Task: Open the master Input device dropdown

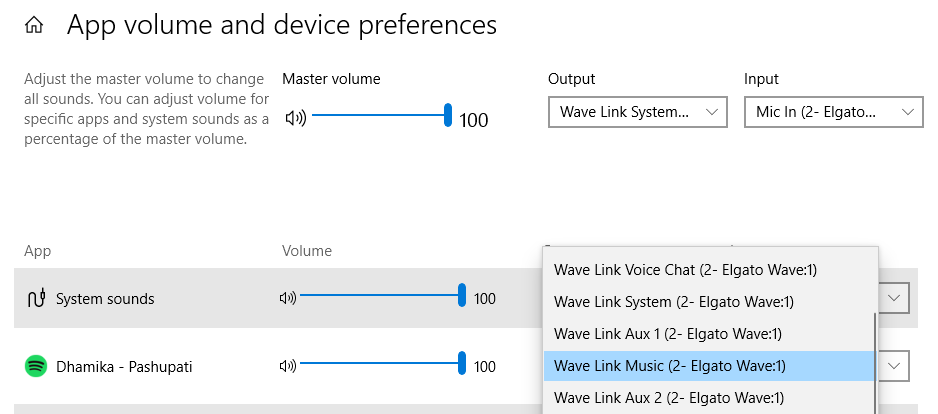Action: click(833, 112)
